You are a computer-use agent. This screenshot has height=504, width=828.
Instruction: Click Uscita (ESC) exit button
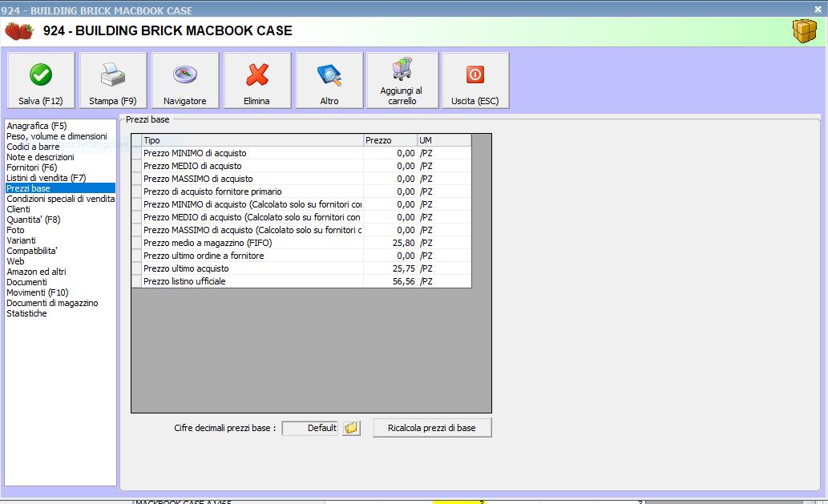coord(475,80)
